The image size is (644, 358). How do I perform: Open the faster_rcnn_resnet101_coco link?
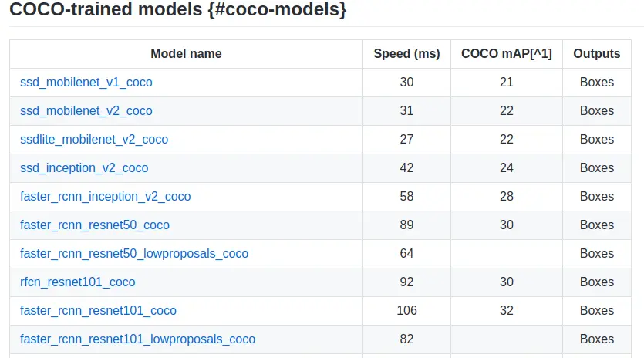pyautogui.click(x=98, y=311)
